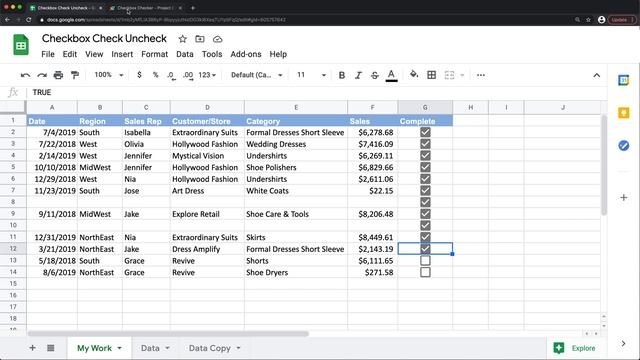The image size is (640, 360).
Task: Open the fill color bucket
Action: click(x=414, y=75)
